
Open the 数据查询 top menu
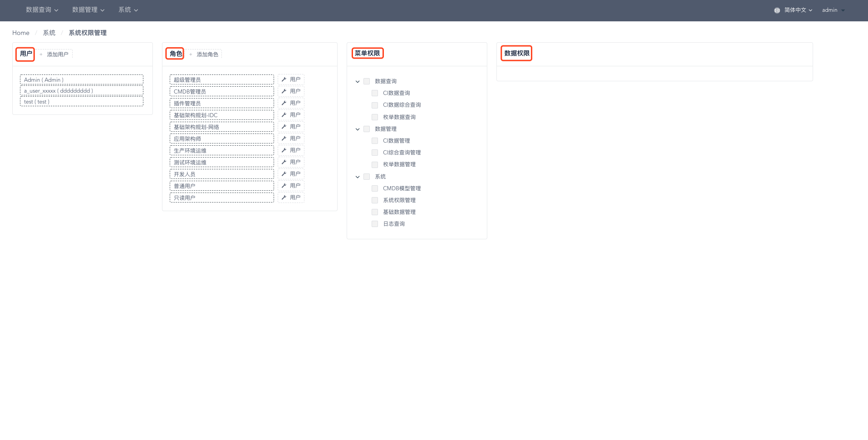pyautogui.click(x=42, y=10)
